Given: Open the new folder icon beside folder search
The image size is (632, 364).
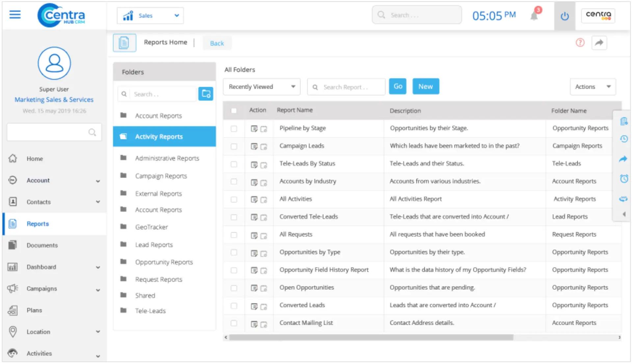Looking at the screenshot, I should click(x=206, y=94).
